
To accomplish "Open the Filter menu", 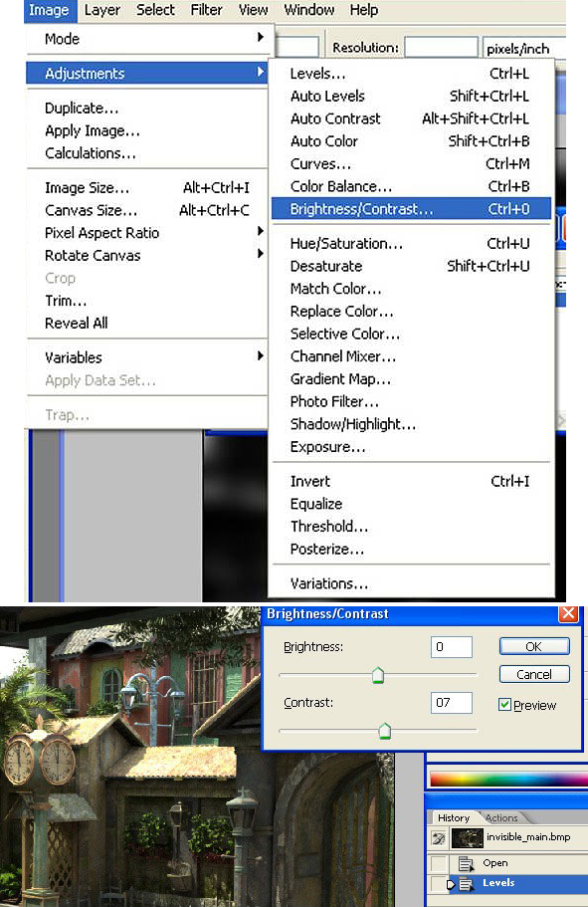I will click(x=206, y=10).
